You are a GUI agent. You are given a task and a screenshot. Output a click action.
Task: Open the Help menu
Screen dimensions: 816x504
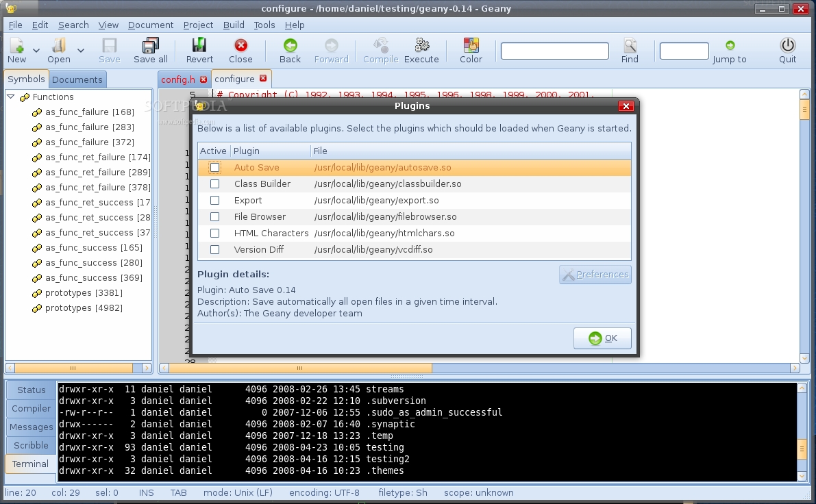[295, 25]
